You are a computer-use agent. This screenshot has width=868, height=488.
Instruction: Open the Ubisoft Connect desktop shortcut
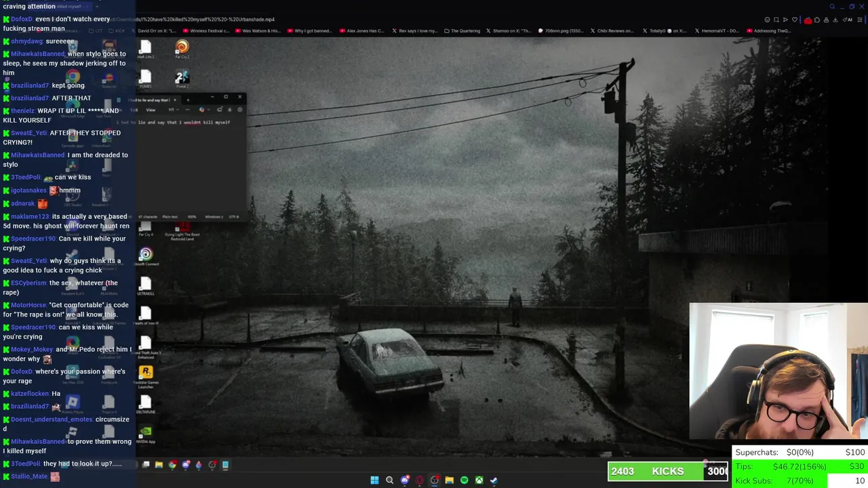click(x=145, y=256)
